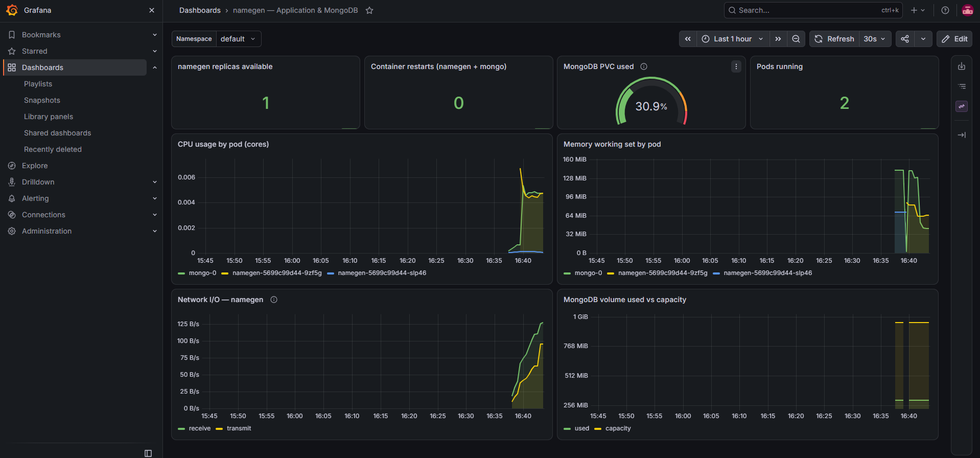The height and width of the screenshot is (458, 980).
Task: Open the share options dropdown arrow
Action: [x=923, y=39]
